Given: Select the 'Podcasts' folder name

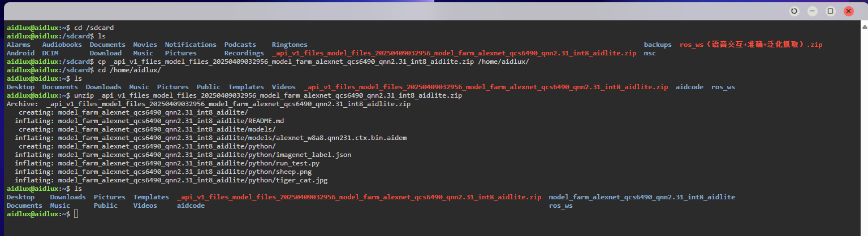Looking at the screenshot, I should point(240,45).
